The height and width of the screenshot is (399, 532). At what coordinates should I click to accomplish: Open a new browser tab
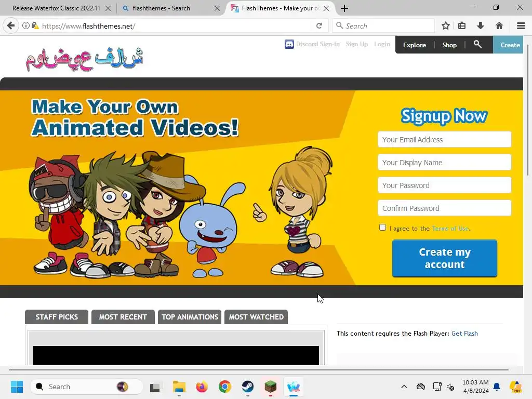[344, 8]
